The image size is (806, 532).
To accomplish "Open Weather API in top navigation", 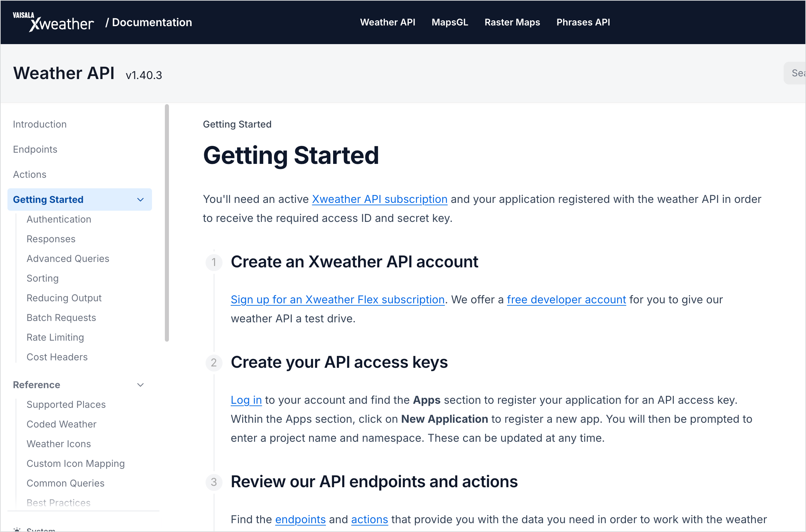I will [387, 22].
